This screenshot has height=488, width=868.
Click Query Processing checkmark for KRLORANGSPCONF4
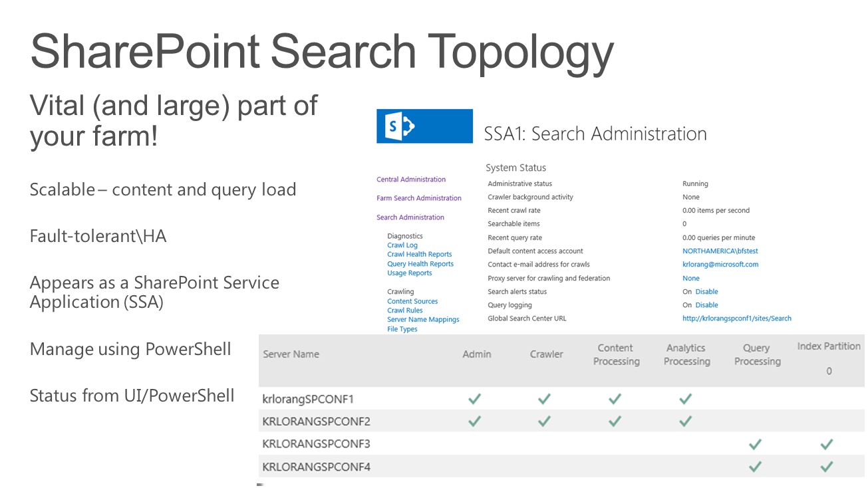(755, 467)
